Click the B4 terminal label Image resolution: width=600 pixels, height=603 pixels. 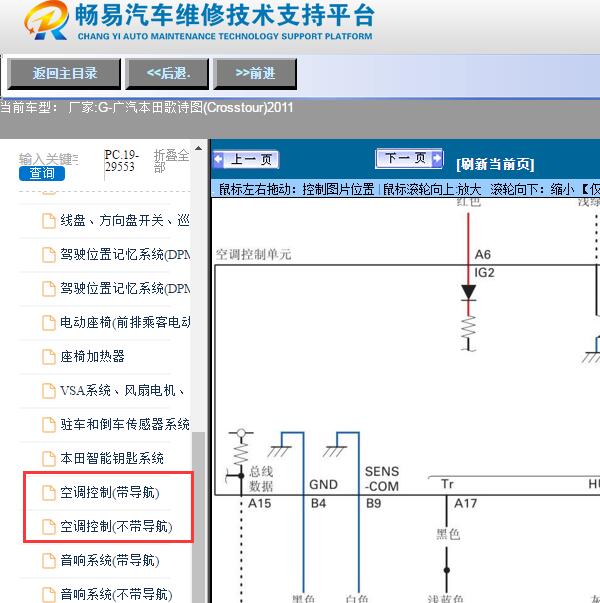click(x=318, y=503)
